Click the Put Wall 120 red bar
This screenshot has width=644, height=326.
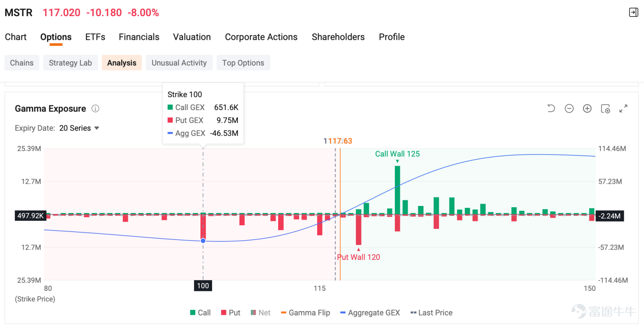359,230
